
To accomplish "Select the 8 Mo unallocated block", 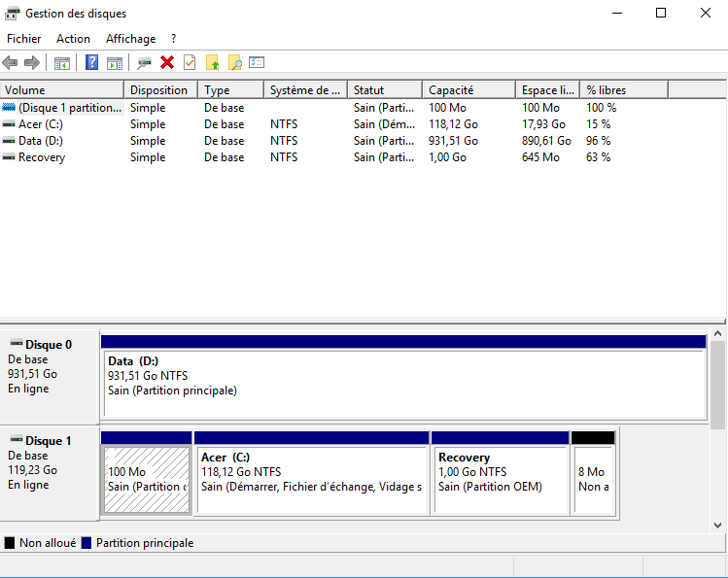I will [593, 473].
